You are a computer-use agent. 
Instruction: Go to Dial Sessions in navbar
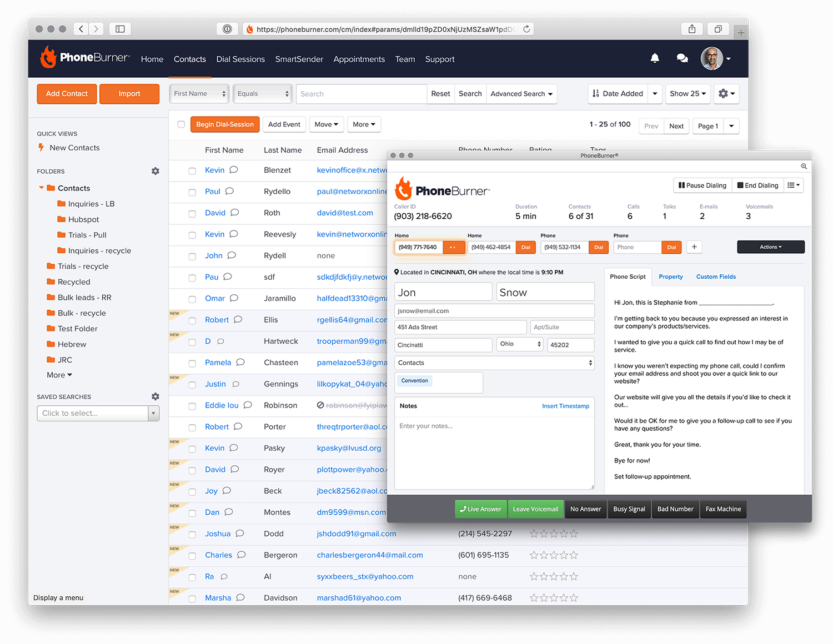point(240,59)
